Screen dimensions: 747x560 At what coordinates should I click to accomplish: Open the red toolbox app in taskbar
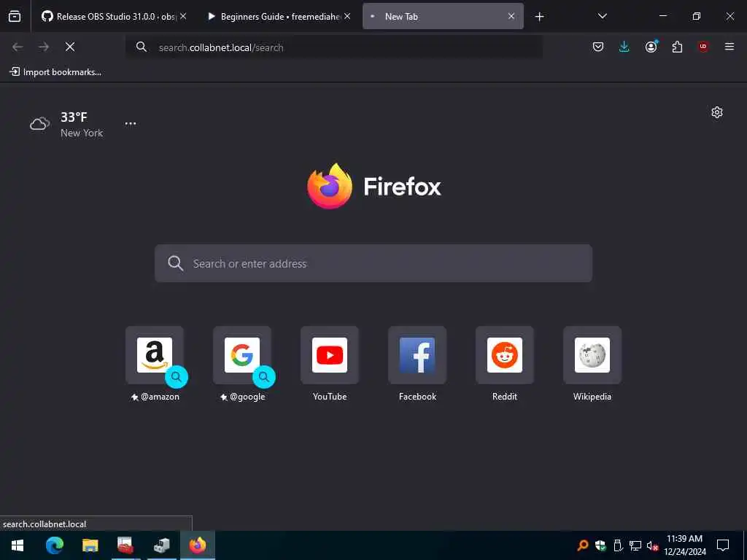click(125, 545)
